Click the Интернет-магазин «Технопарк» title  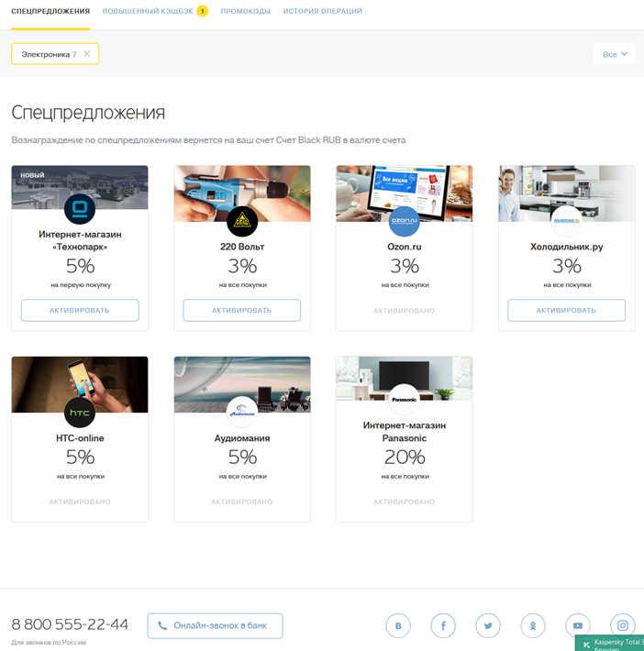[x=80, y=240]
